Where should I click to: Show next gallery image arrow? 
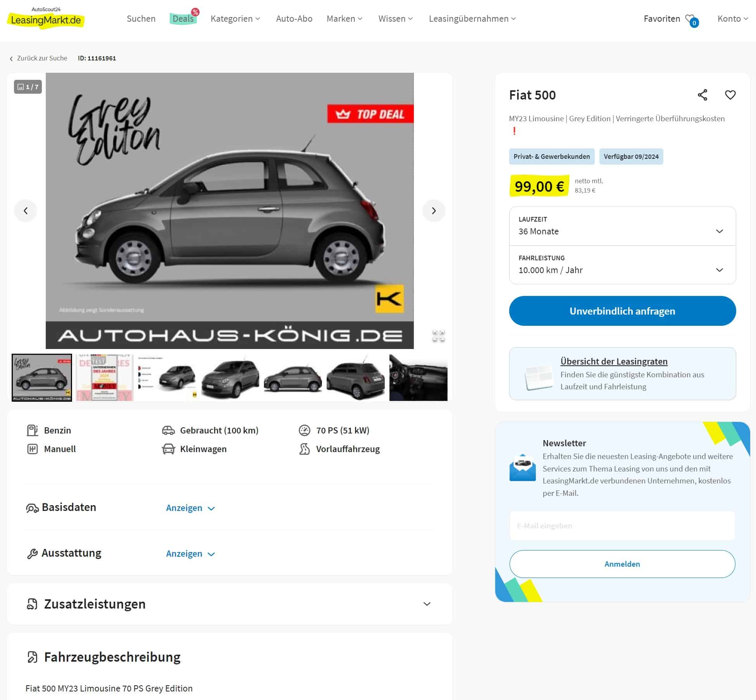[x=434, y=210]
